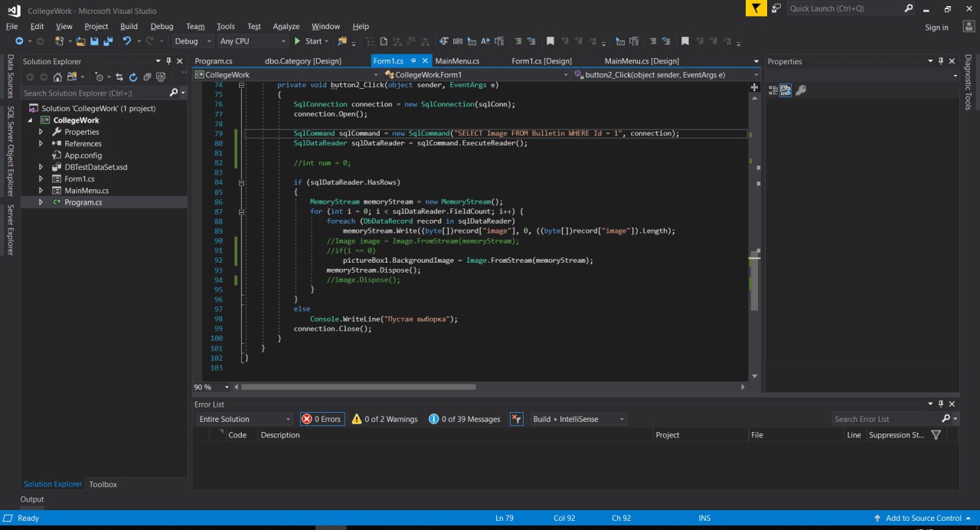Click the Property Pages wrench icon
This screenshot has height=530, width=980.
click(x=801, y=90)
